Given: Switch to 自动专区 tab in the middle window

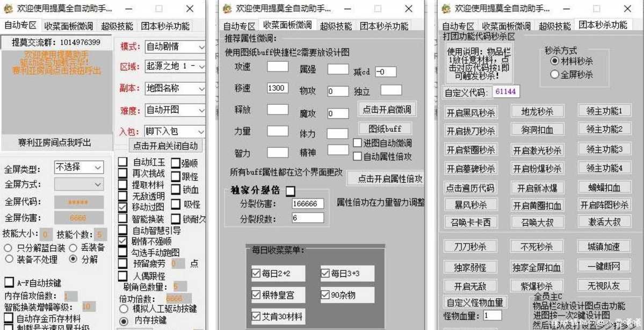Looking at the screenshot, I should coord(239,26).
